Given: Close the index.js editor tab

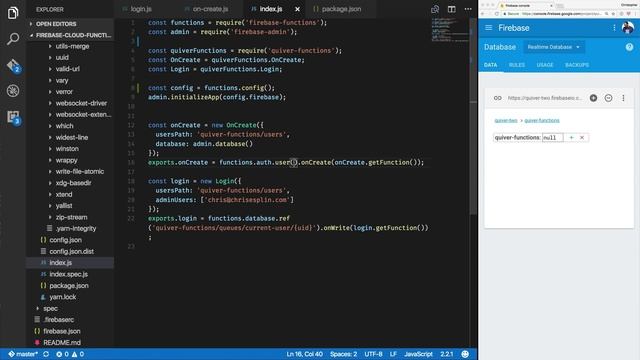Looking at the screenshot, I should point(298,9).
